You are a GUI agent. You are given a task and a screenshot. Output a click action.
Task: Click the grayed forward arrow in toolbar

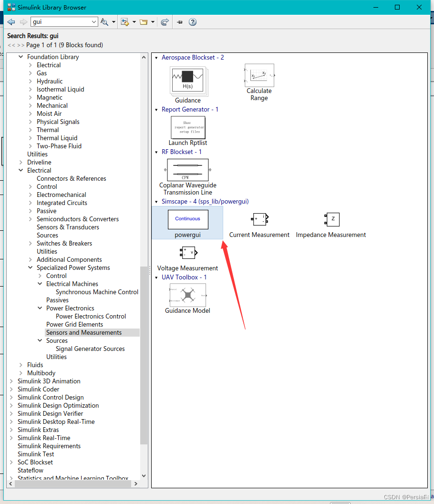23,22
